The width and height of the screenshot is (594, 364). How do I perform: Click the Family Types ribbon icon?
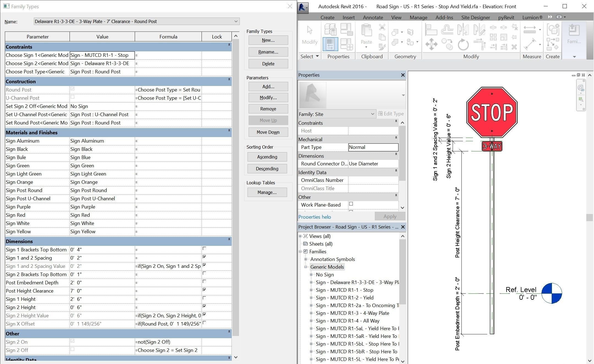330,44
